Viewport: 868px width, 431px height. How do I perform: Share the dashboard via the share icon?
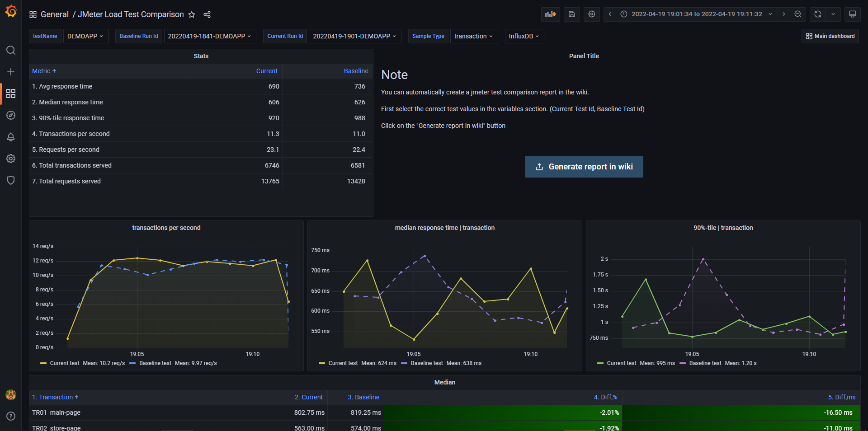[207, 14]
